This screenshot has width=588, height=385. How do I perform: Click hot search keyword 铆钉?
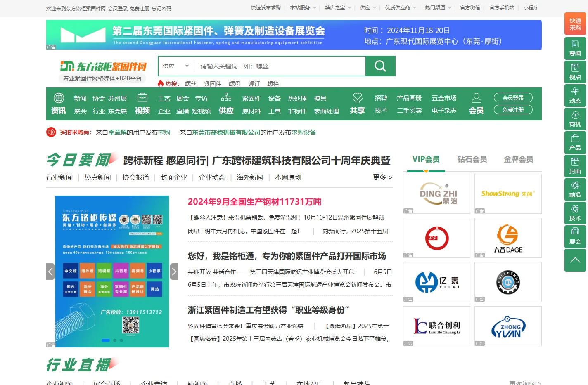click(254, 84)
